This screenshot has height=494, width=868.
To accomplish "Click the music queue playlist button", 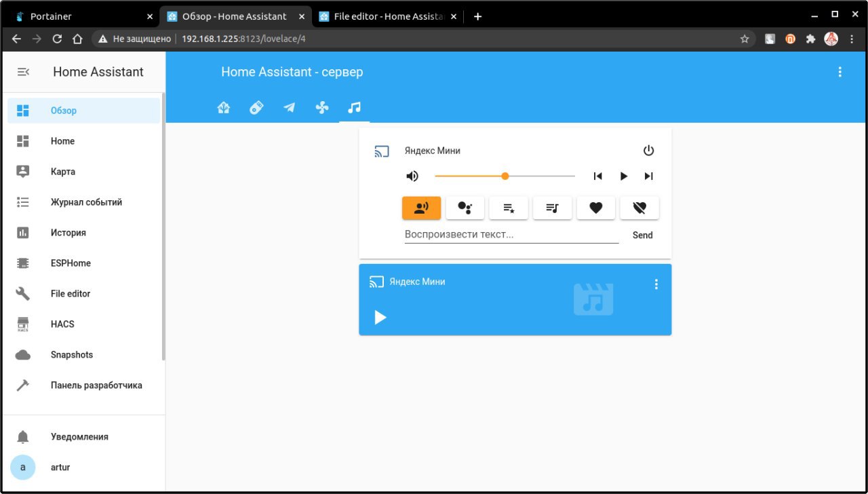I will [553, 208].
